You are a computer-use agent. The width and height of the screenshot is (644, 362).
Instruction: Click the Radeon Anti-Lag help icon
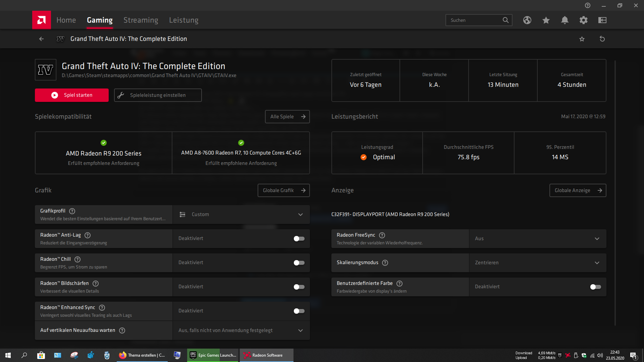click(x=88, y=235)
